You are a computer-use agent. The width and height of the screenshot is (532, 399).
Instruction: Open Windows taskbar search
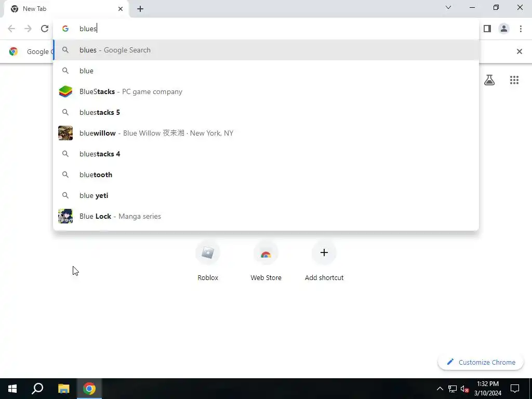[x=37, y=389]
